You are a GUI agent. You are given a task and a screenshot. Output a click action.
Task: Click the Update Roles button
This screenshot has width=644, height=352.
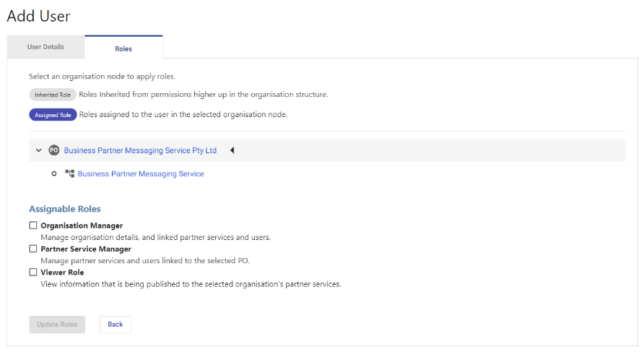[x=57, y=325]
